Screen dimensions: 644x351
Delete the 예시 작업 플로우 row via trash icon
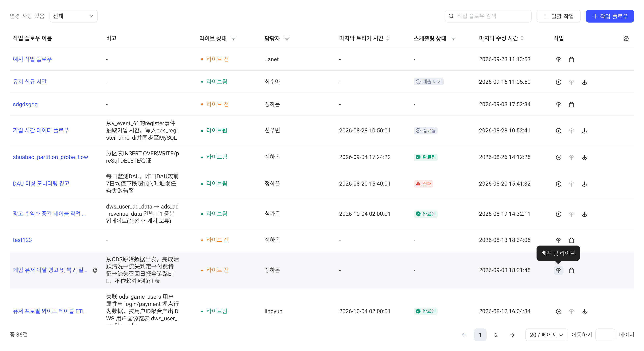click(571, 60)
